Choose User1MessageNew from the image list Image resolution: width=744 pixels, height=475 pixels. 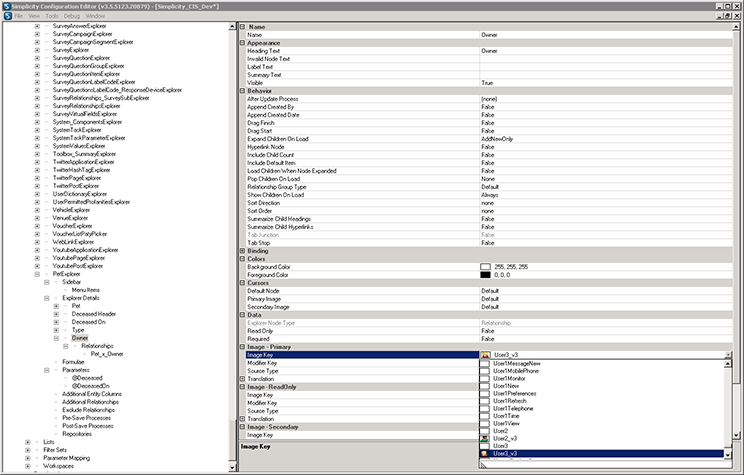[517, 363]
